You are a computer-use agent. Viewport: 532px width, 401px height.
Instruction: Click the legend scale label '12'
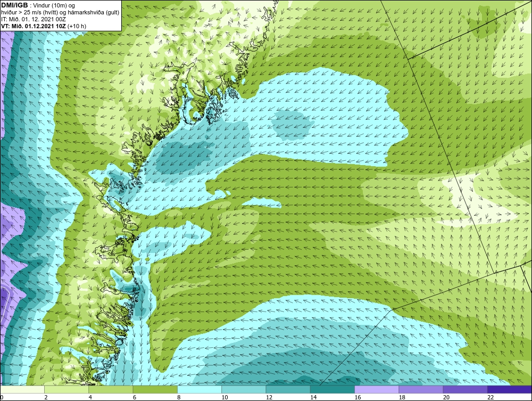(x=269, y=398)
